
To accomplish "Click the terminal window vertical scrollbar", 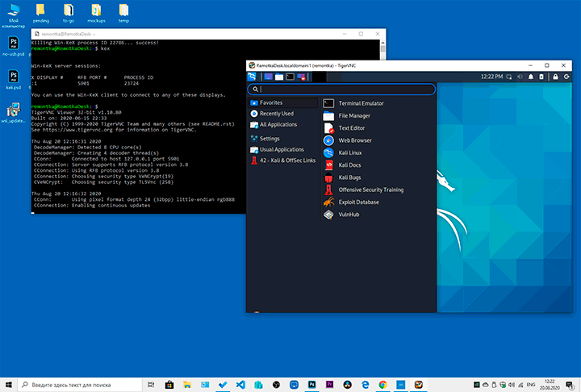I will tap(382, 50).
